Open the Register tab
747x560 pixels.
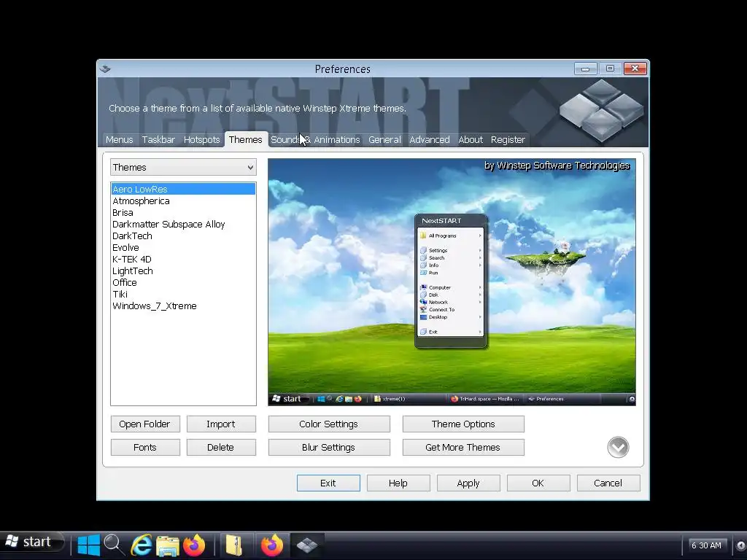pos(508,139)
